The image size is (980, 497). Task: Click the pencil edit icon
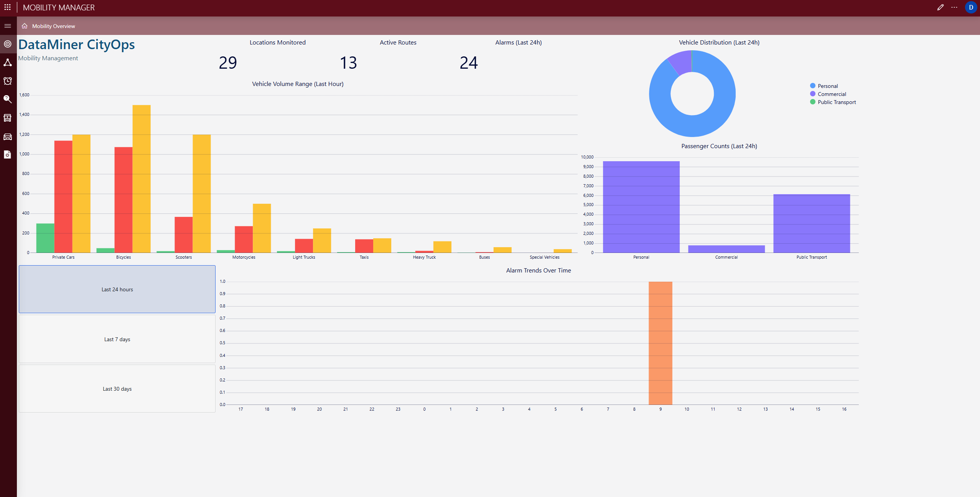(x=940, y=7)
